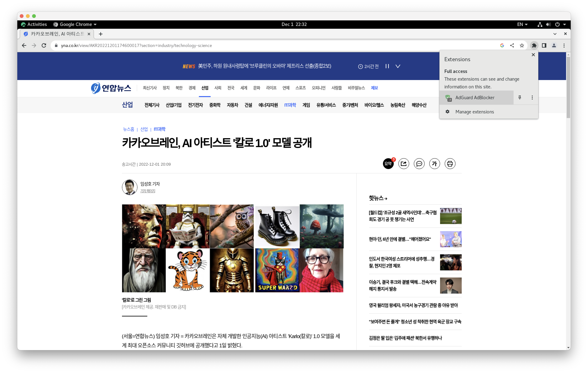Open the 기자페이지 link
Image resolution: width=588 pixels, height=373 pixels.
147,191
